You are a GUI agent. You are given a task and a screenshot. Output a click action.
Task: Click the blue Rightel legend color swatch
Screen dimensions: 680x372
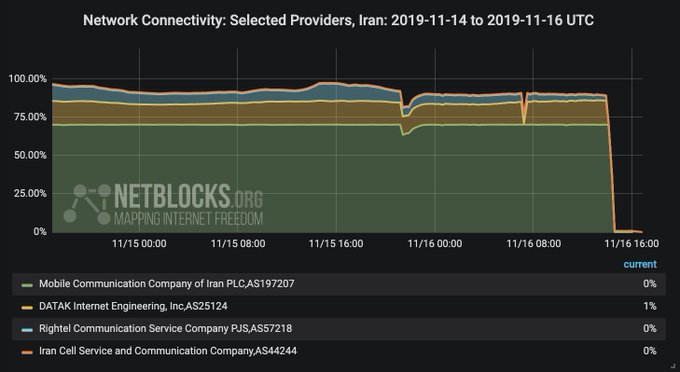click(x=27, y=330)
